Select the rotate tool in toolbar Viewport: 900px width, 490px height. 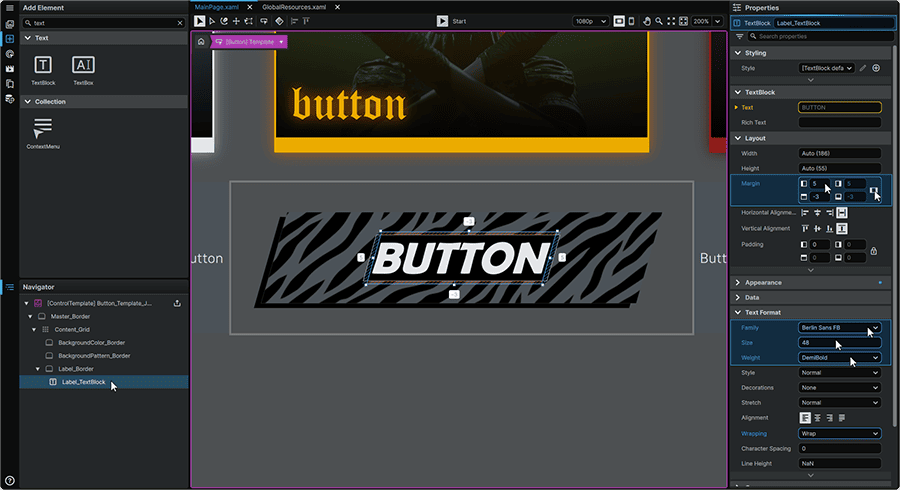(224, 21)
